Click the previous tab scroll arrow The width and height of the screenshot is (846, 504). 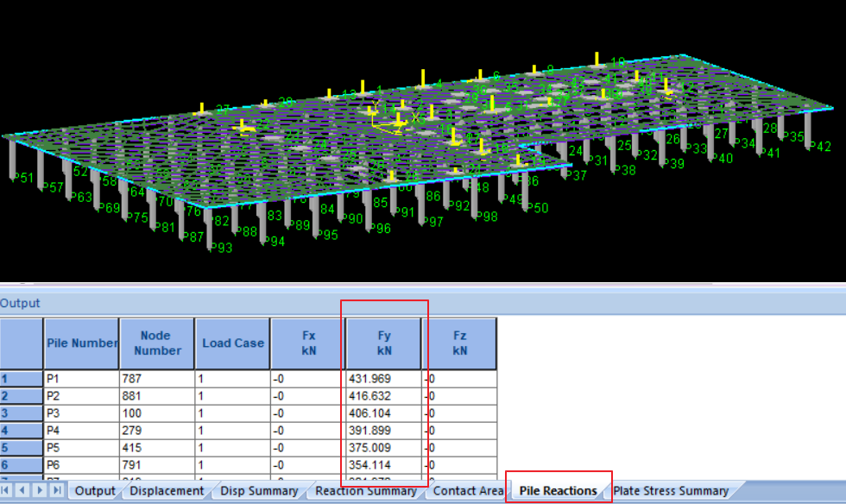click(24, 490)
